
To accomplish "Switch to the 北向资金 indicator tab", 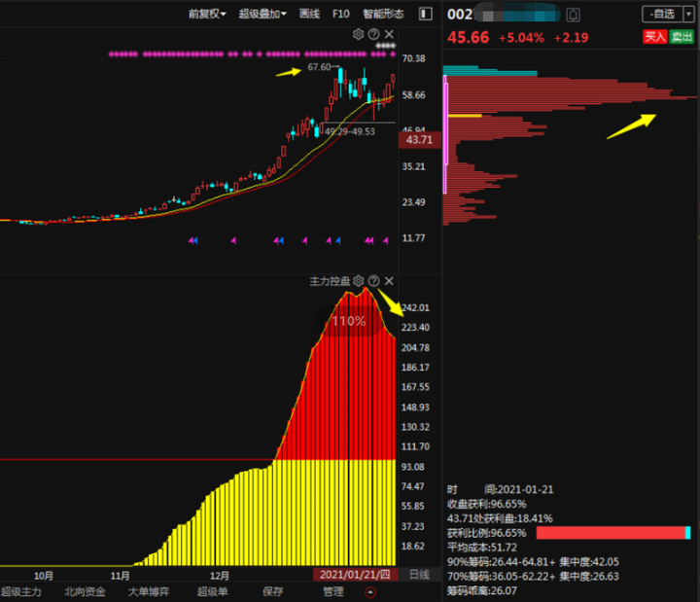I will pos(85,591).
